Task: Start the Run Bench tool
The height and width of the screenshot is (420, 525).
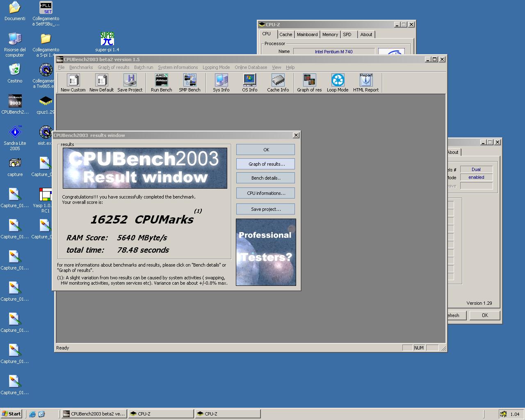Action: click(161, 83)
